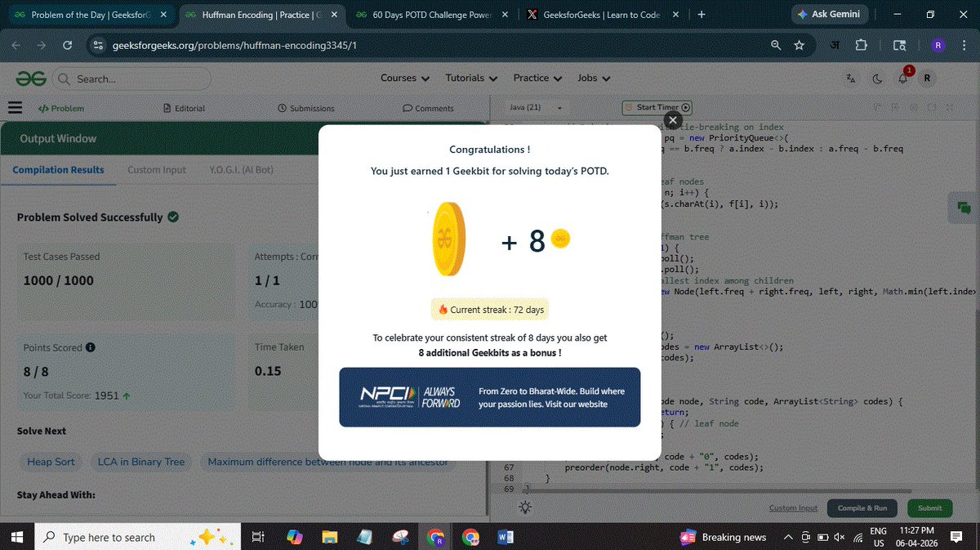Open the Java (21) language dropdown
Screen dimensions: 980x550
pyautogui.click(x=536, y=108)
